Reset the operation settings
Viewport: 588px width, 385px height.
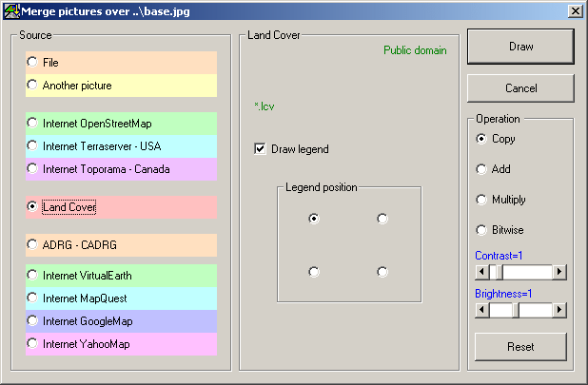click(x=520, y=347)
